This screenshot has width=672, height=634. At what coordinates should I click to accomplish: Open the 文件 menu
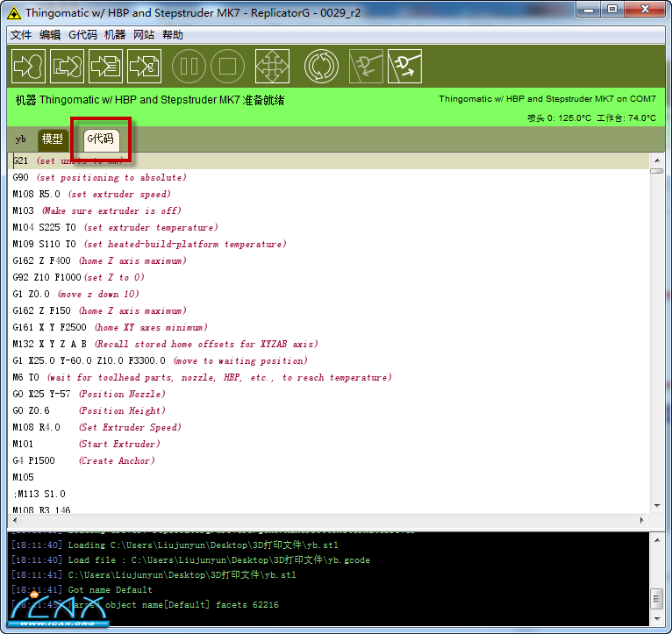click(x=21, y=35)
